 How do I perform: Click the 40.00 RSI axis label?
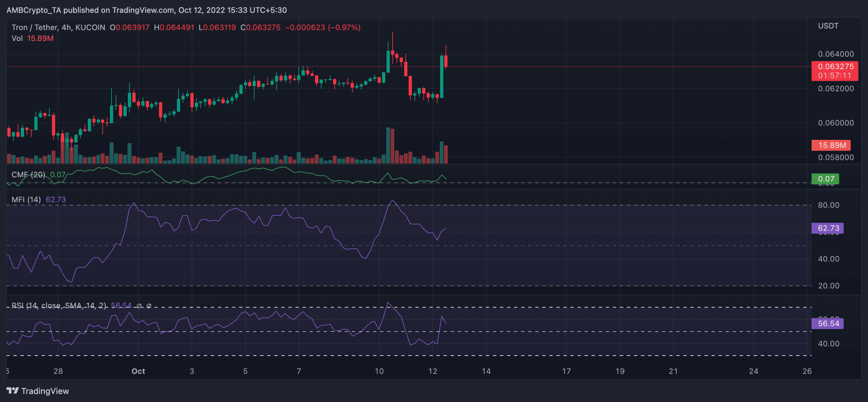point(829,344)
